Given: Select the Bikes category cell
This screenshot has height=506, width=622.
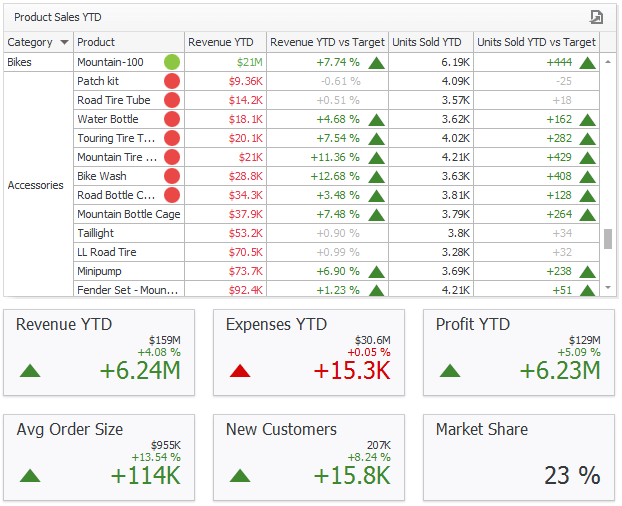Looking at the screenshot, I should pos(38,62).
